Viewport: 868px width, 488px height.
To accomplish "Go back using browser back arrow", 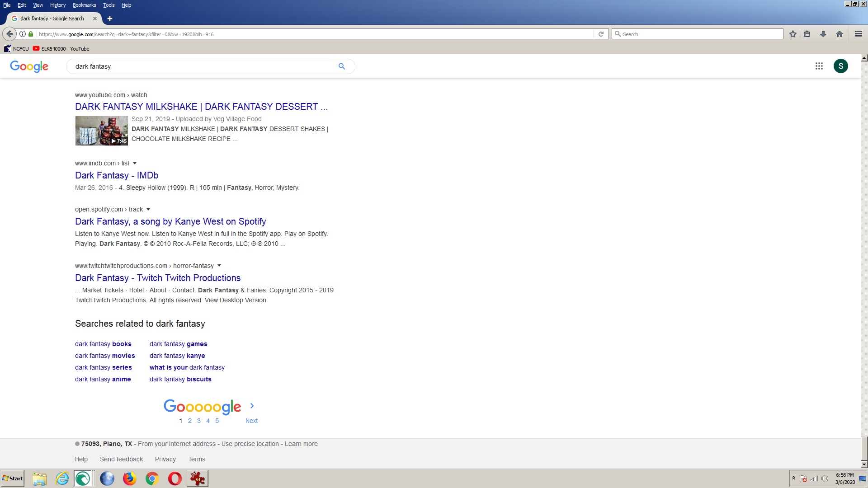I will point(9,34).
